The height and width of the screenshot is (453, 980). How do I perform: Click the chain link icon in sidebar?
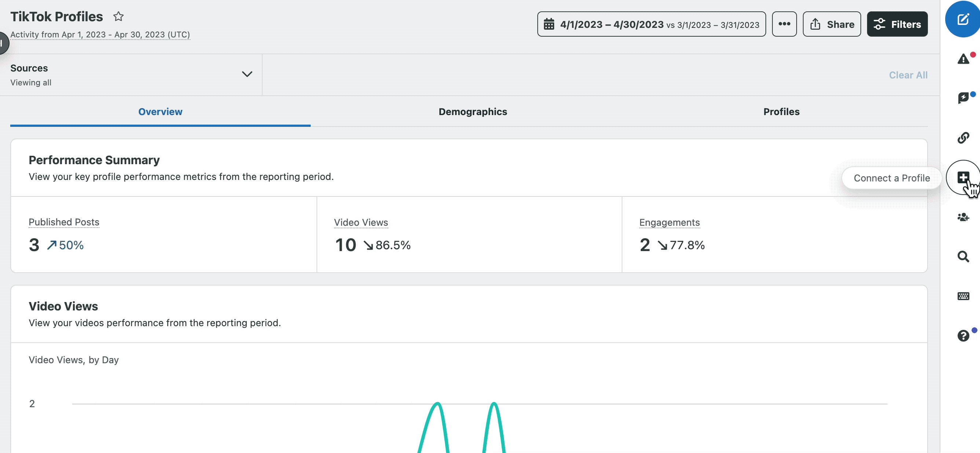(x=963, y=137)
